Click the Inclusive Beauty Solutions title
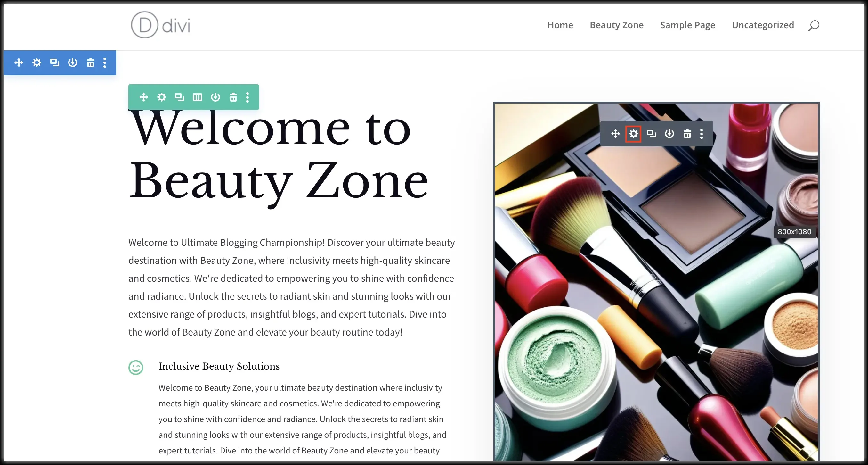This screenshot has width=868, height=465. 219,366
